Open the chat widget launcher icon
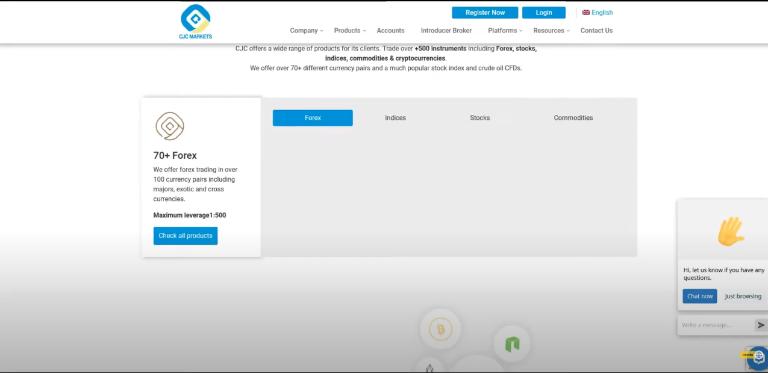The width and height of the screenshot is (768, 373). pos(758,357)
